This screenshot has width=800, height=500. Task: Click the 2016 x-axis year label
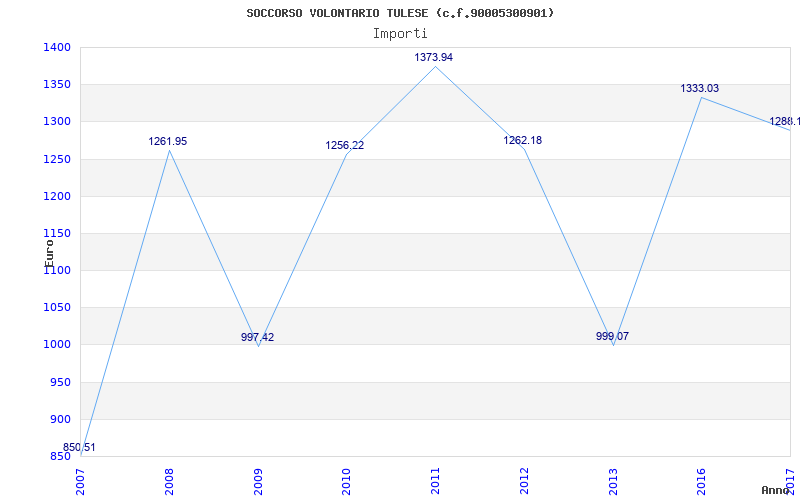(702, 482)
